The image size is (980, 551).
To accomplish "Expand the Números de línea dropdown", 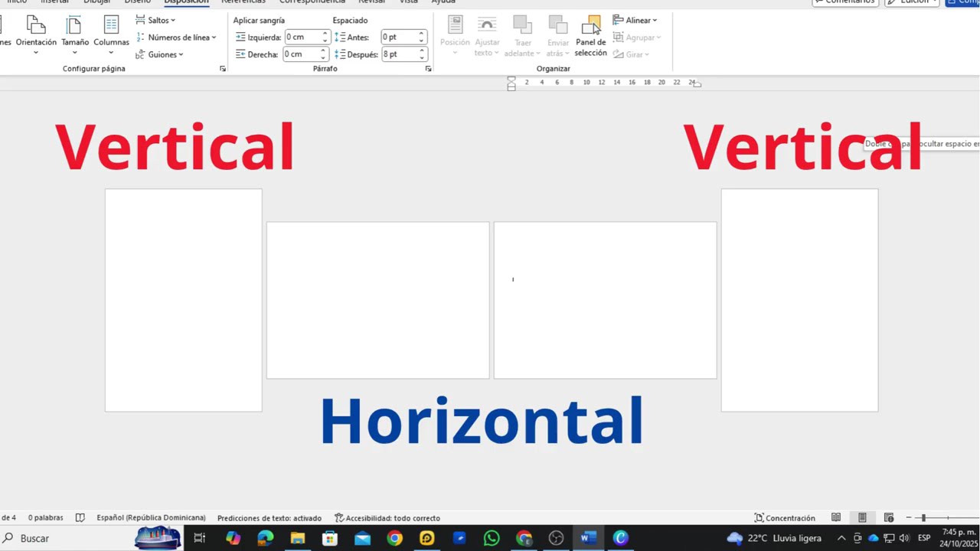I will click(x=176, y=37).
